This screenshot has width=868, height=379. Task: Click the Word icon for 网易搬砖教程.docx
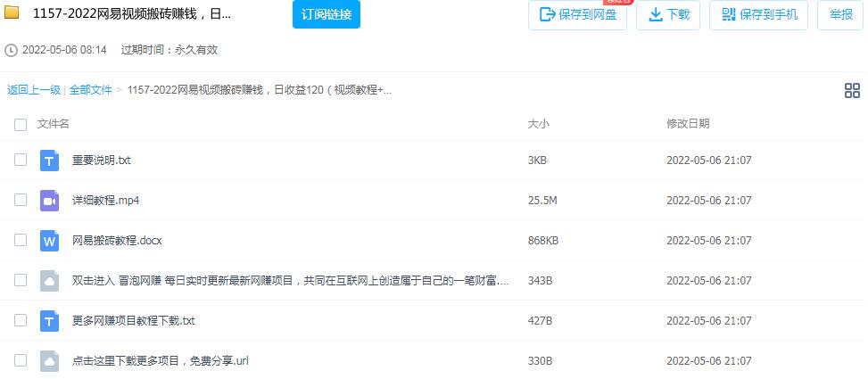coord(49,241)
